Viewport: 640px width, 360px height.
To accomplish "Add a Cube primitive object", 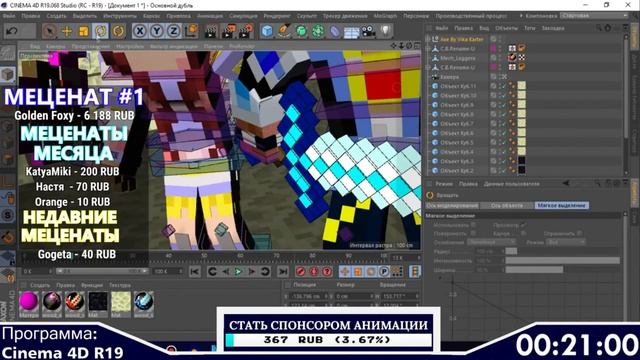I will 267,31.
